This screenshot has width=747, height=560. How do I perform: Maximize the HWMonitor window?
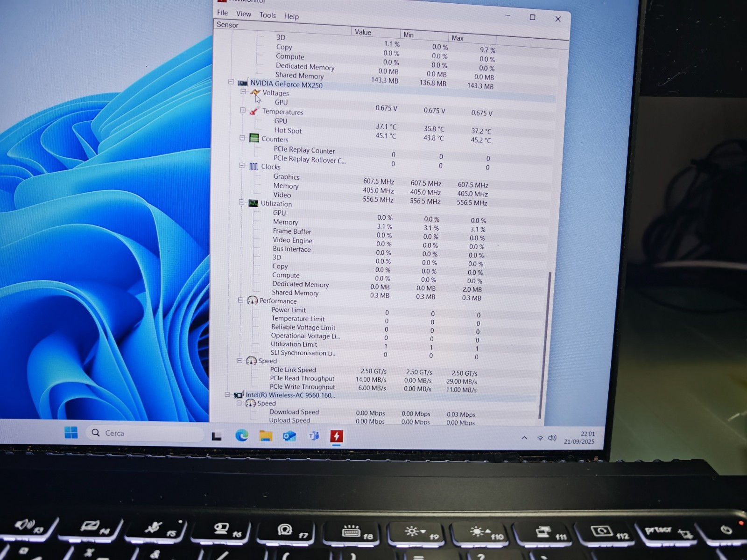pos(532,17)
